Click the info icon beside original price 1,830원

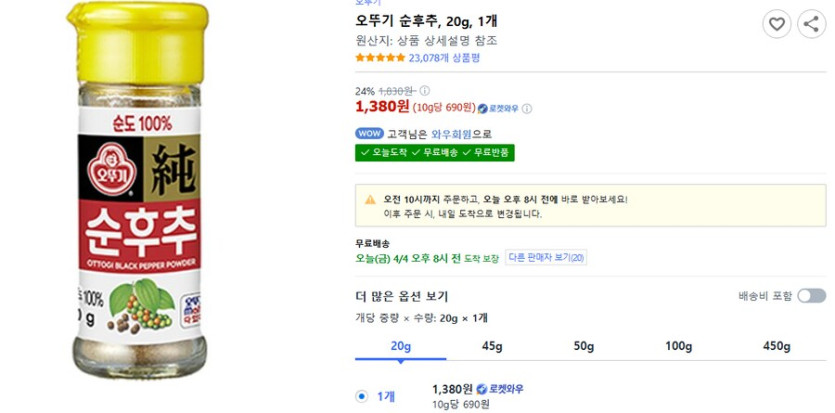click(424, 90)
